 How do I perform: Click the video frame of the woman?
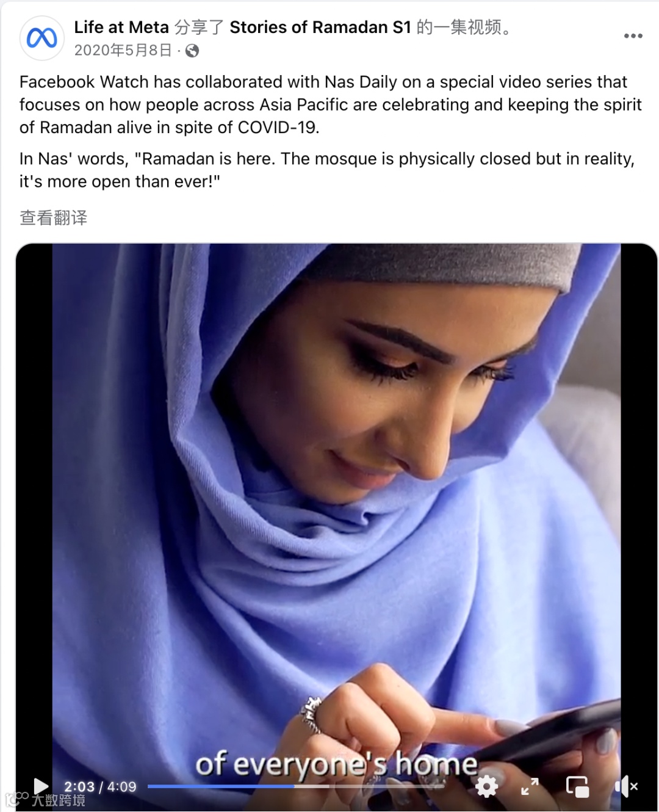point(336,488)
